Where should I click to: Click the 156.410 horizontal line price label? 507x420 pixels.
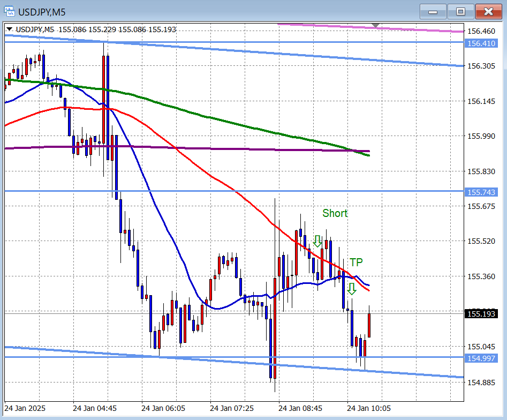pos(481,43)
